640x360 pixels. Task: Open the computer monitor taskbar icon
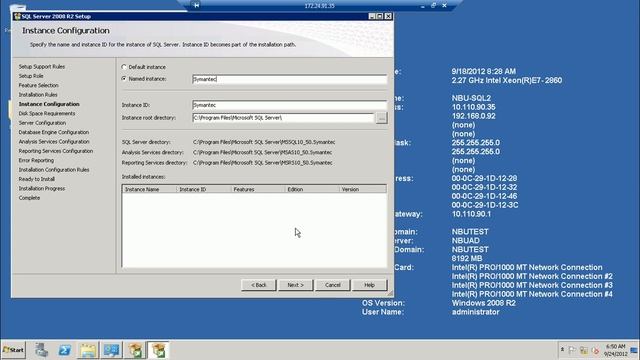(x=111, y=350)
